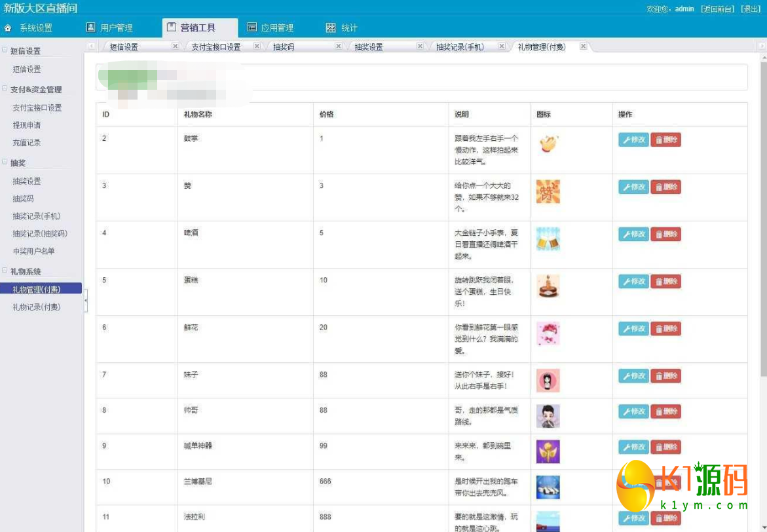
Task: Click the 啤酒 beer gift icon
Action: click(x=548, y=239)
